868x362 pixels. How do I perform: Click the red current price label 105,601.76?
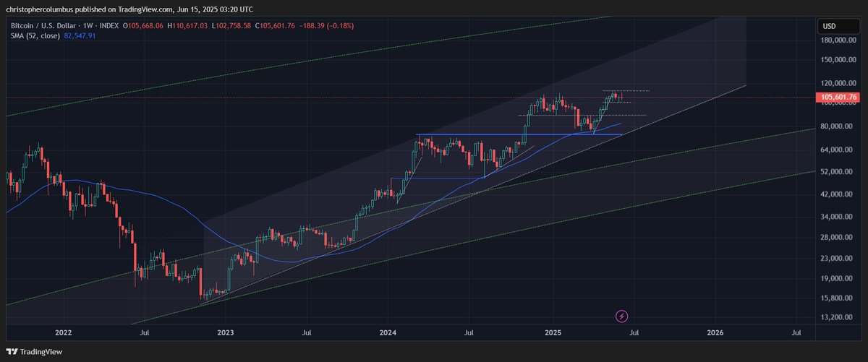pos(839,97)
